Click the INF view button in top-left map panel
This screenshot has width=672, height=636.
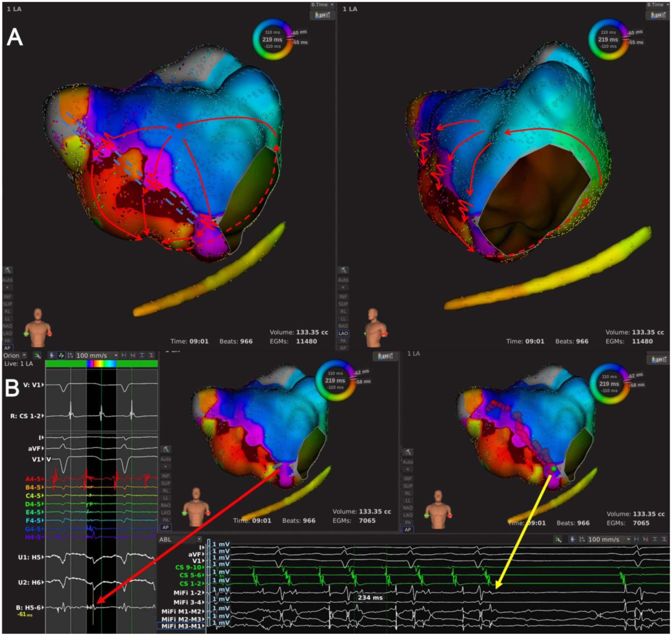(8, 297)
